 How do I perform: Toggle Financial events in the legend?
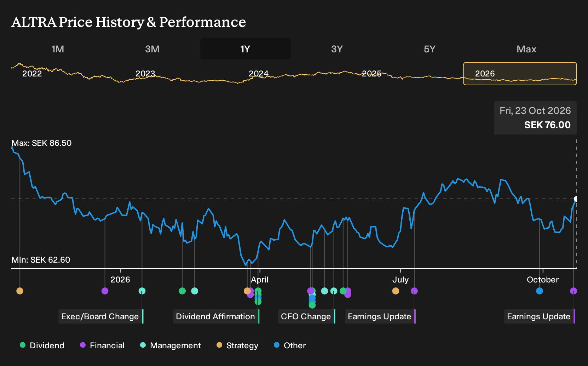tap(102, 345)
